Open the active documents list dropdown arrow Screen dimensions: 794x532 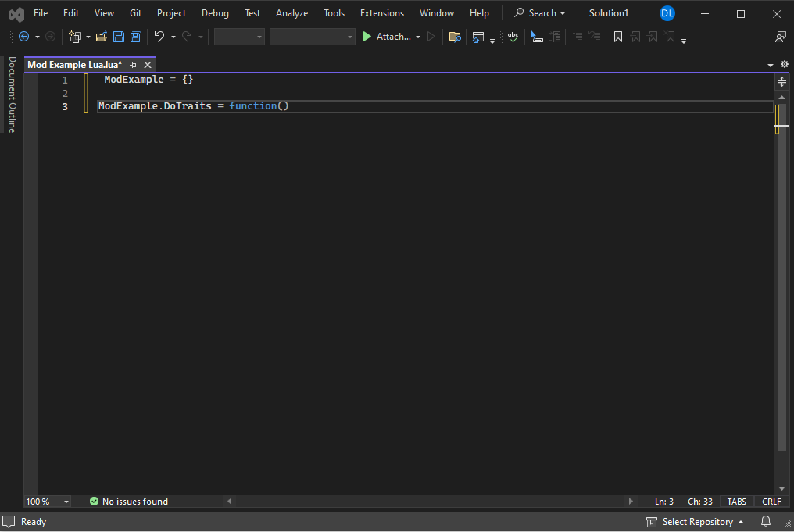(x=771, y=65)
